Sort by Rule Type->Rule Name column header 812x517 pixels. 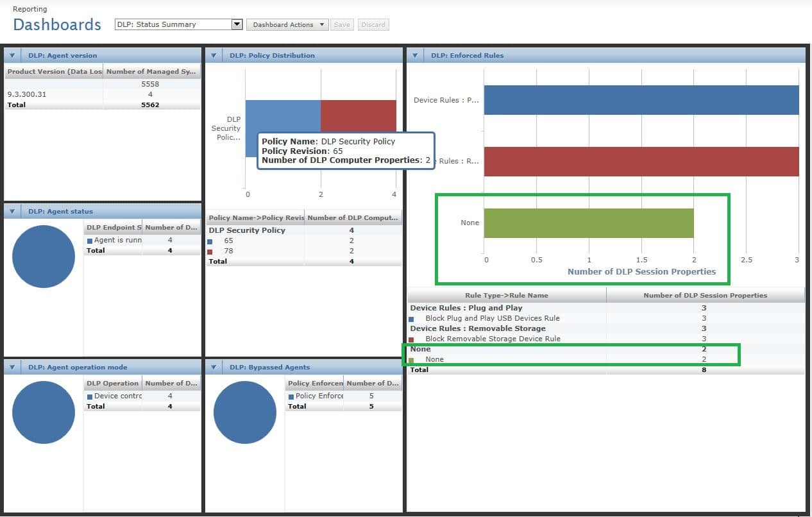507,295
